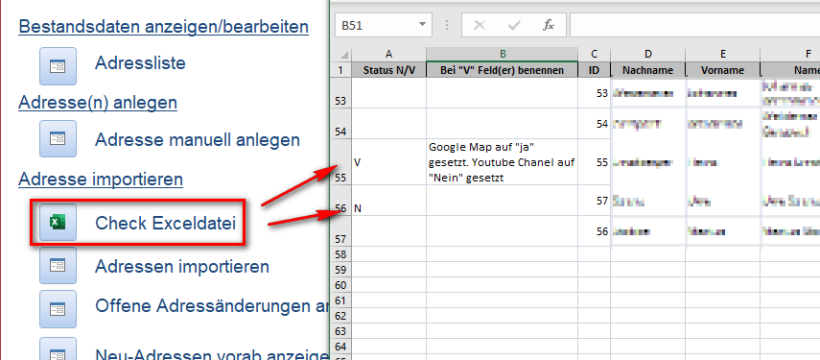Select row 58 header
Screen dimensions: 820x360
[341, 255]
